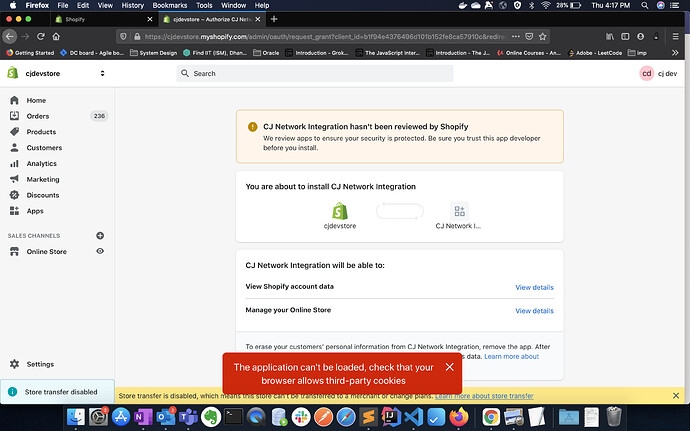The image size is (690, 431).
Task: Open Learn more about store transfer link
Action: coord(484,396)
